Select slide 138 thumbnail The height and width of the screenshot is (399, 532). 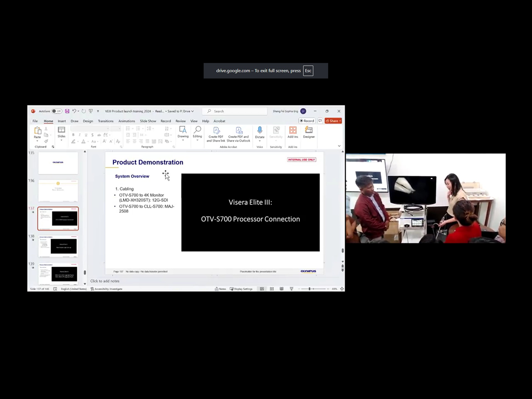58,246
